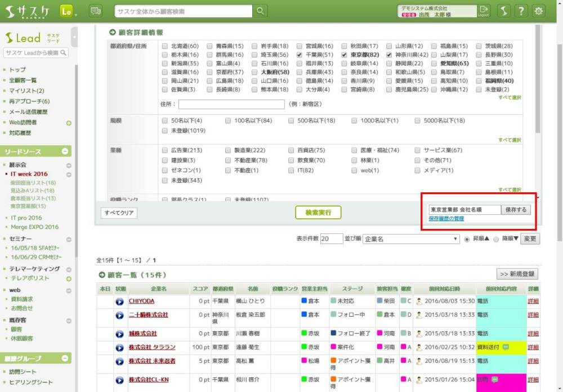
Task: Select IT pro 2016 in sidebar
Action: [x=26, y=218]
